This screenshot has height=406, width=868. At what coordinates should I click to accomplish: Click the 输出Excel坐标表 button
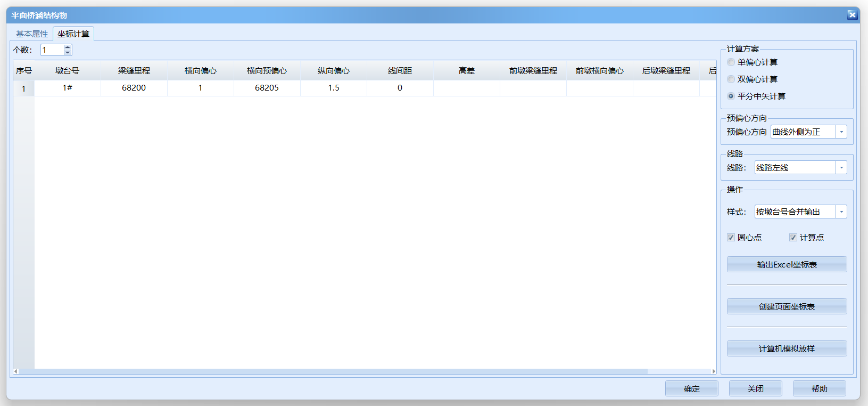pyautogui.click(x=787, y=265)
